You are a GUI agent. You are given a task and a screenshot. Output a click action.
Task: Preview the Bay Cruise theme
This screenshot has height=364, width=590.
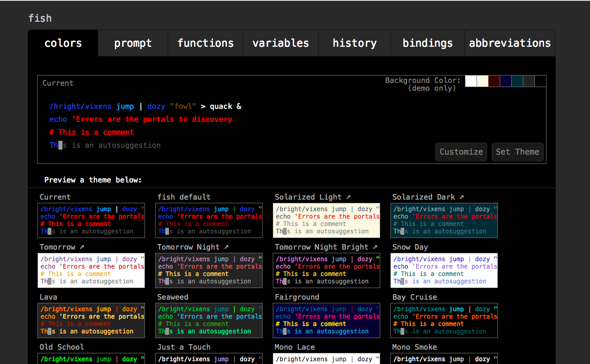click(444, 320)
